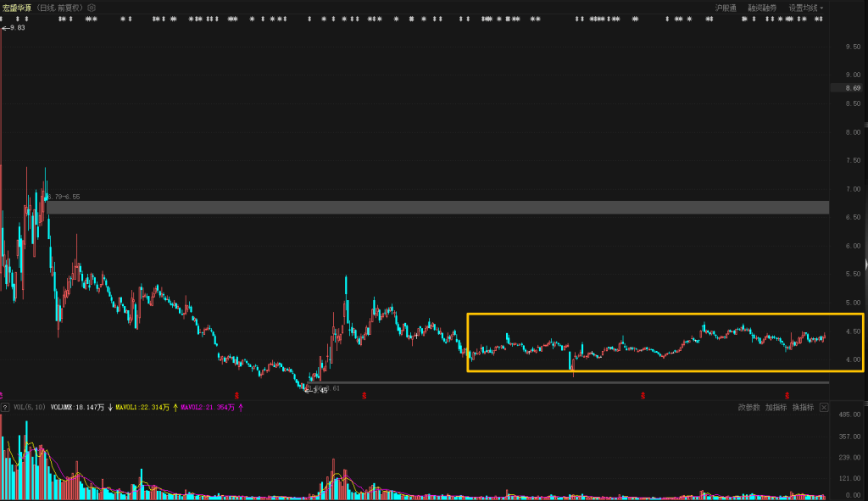
Task: Click the 3.45 lowest price marker
Action: (318, 391)
